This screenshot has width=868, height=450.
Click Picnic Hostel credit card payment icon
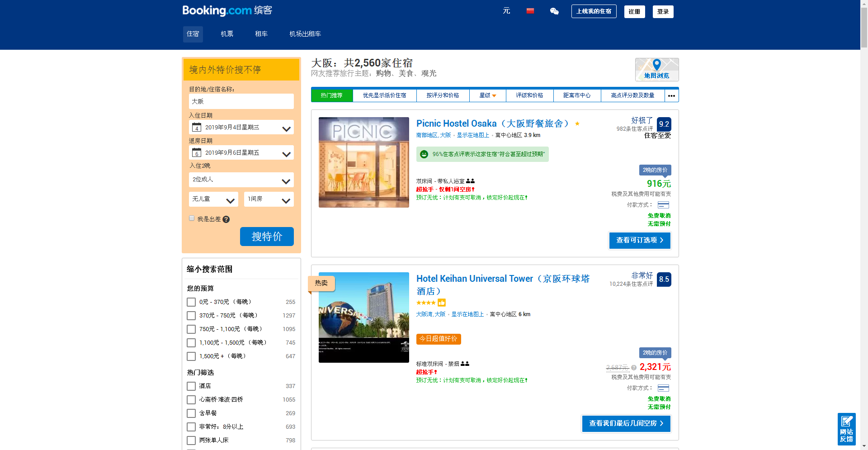click(663, 205)
